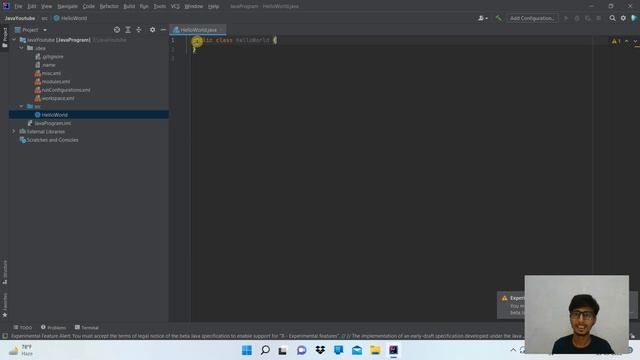Open the Terminal tool window
The image size is (640, 360).
pos(87,327)
